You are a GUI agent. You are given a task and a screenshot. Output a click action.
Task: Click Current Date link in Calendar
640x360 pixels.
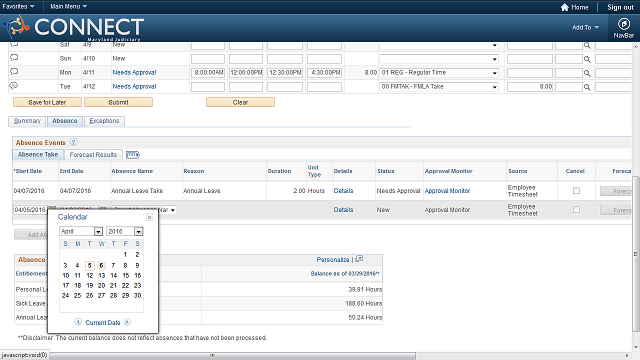tap(103, 322)
